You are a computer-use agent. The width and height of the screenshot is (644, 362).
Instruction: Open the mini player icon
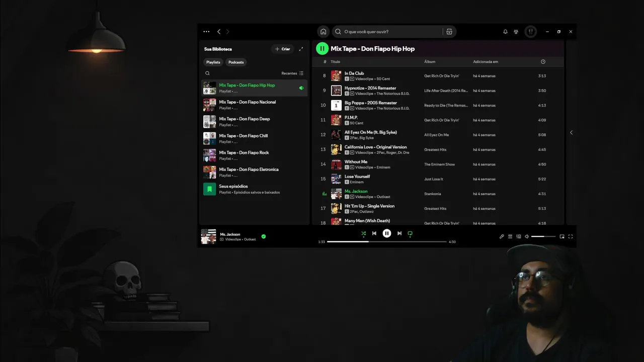562,236
